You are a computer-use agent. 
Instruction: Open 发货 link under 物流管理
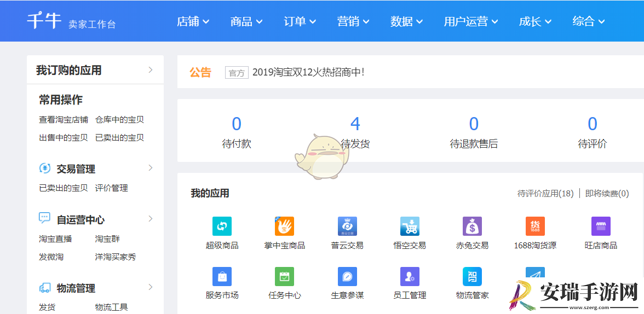tap(47, 307)
